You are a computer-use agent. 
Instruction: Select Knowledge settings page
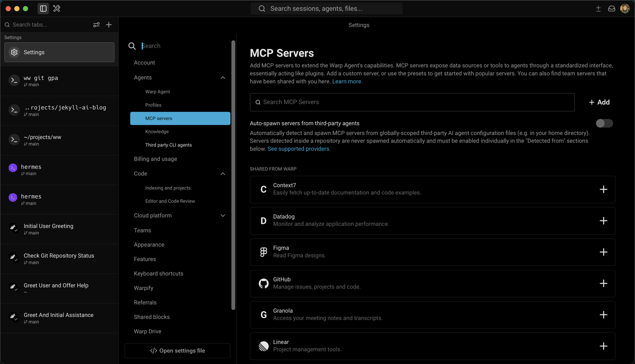[x=157, y=132]
